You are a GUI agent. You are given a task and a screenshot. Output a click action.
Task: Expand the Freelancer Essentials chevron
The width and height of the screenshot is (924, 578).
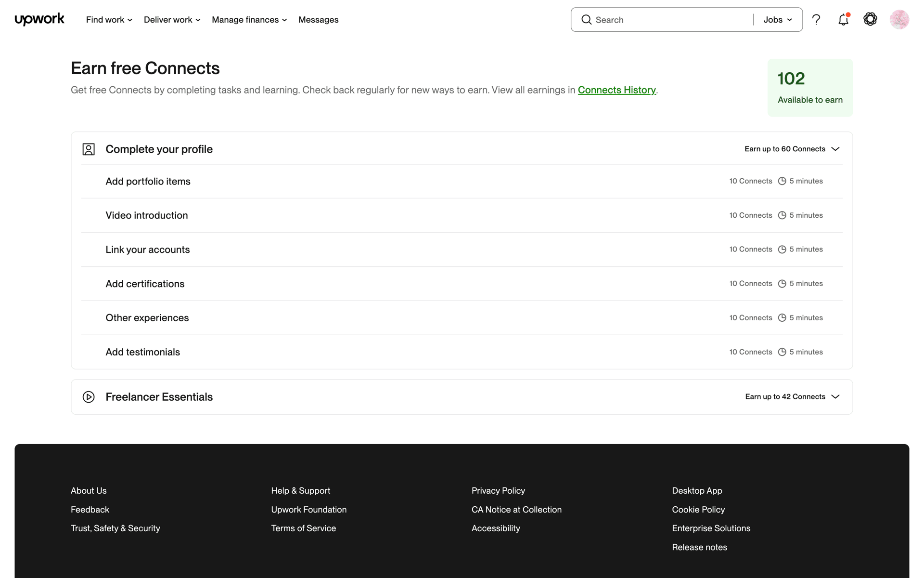(x=835, y=396)
